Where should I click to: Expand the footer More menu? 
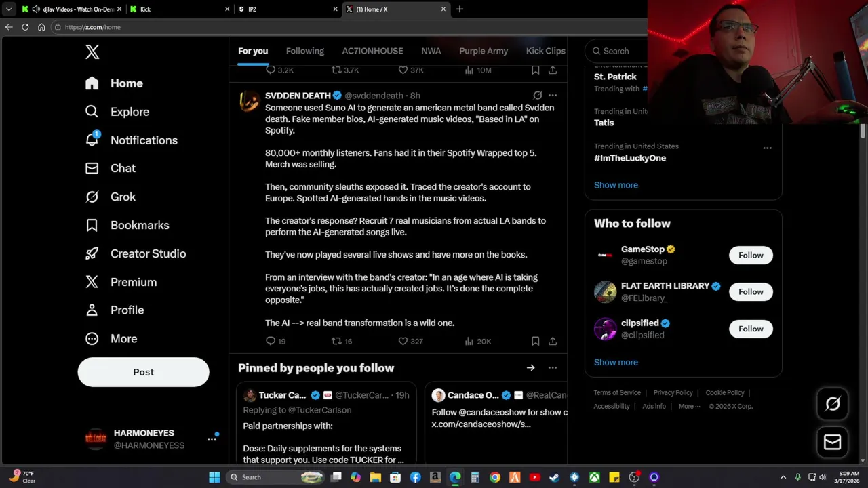point(689,406)
